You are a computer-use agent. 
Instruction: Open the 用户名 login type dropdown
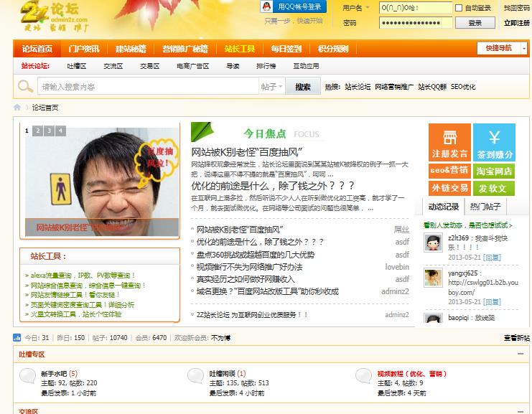click(x=356, y=7)
